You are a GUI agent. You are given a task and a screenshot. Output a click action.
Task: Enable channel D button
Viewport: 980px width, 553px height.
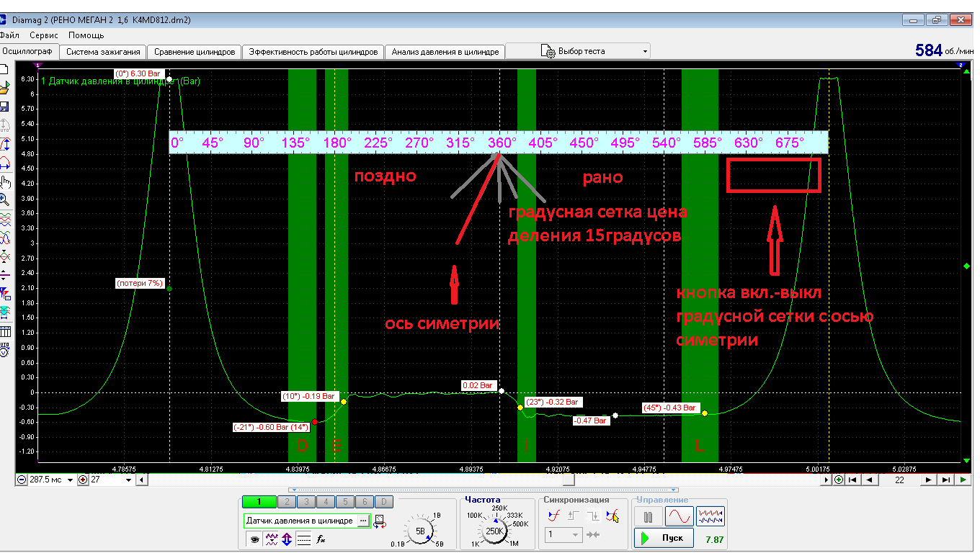point(384,502)
